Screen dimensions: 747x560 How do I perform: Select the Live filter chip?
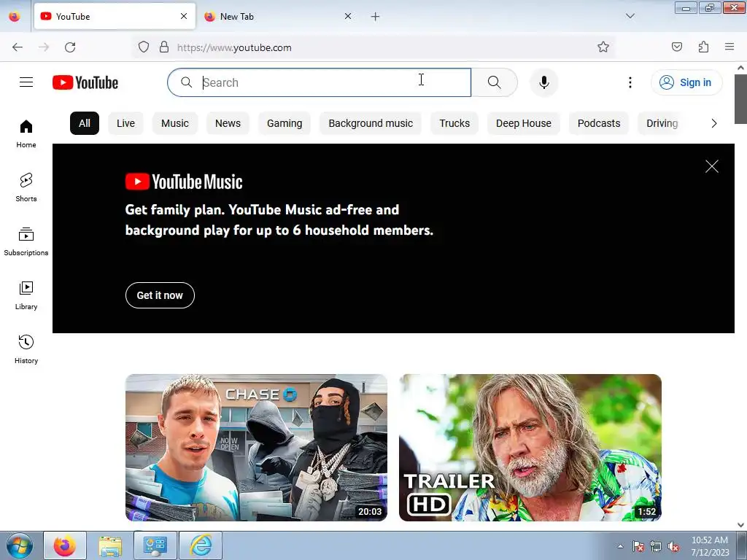click(125, 123)
